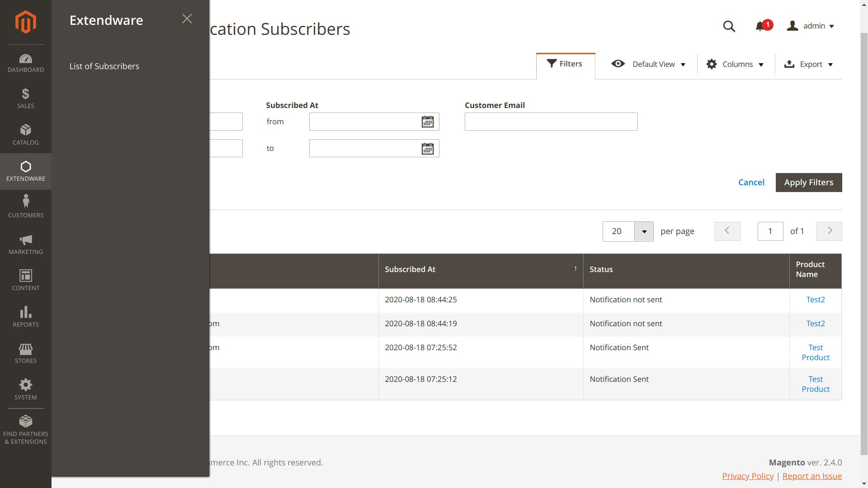Image resolution: width=868 pixels, height=488 pixels.
Task: Click the search magnifier icon
Action: tap(729, 26)
